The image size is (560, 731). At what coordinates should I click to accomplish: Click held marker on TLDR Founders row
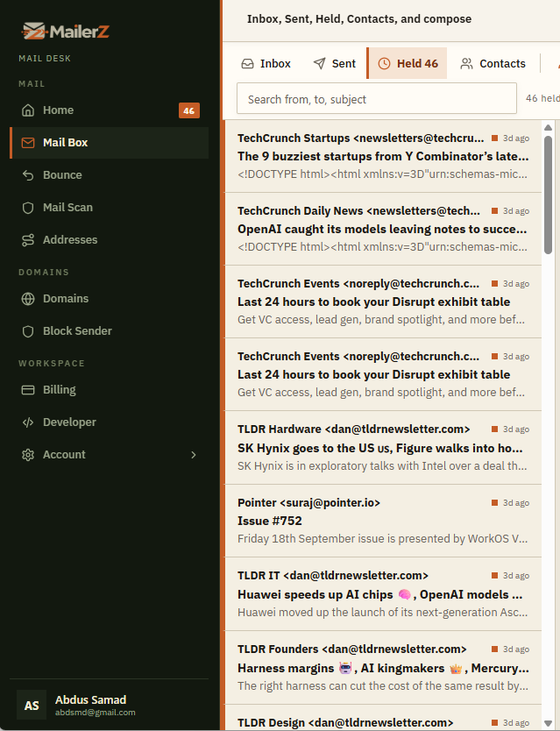click(x=495, y=649)
